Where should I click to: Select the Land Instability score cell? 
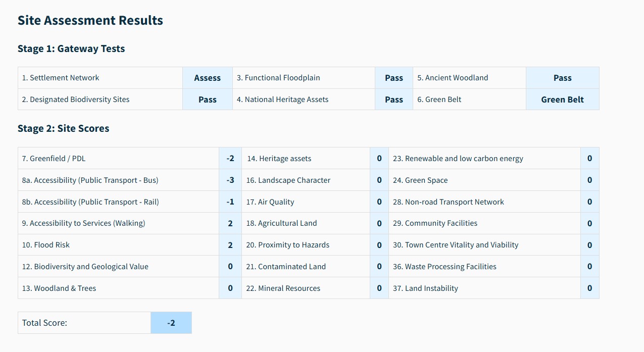tap(589, 288)
